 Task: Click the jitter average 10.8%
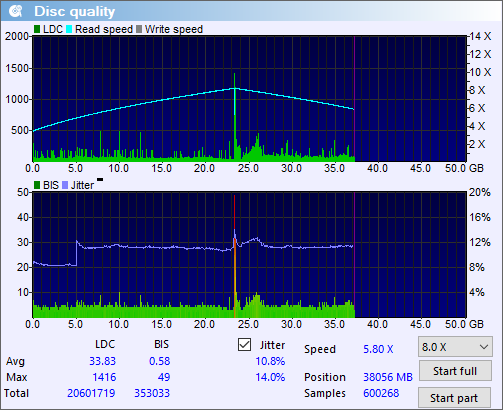tap(270, 361)
